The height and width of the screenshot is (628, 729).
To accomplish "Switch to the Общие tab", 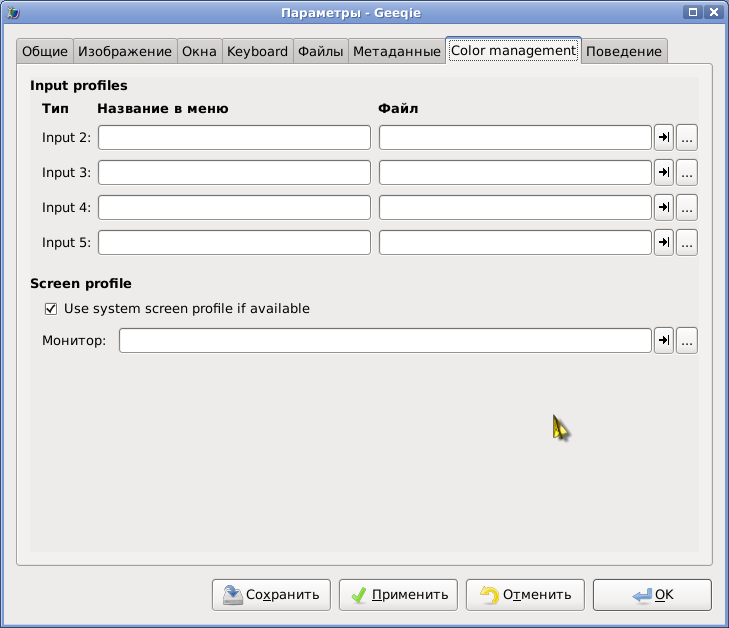I will point(45,51).
